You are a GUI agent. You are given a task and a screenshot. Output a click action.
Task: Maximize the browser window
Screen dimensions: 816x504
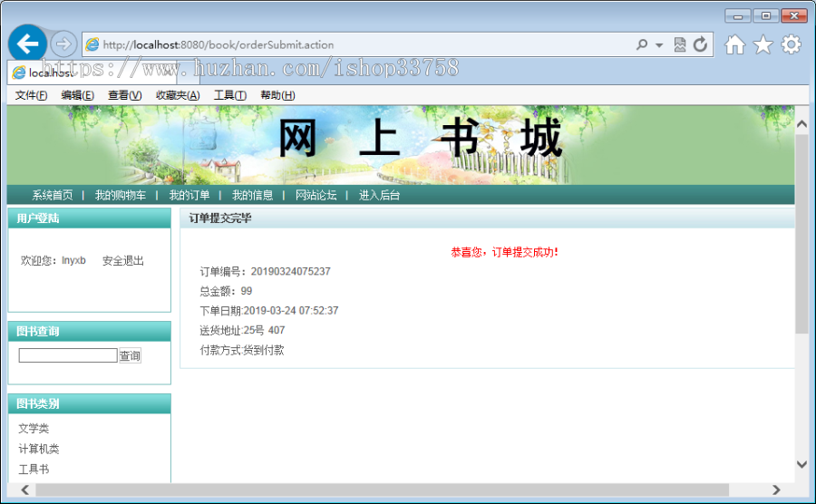pos(765,16)
